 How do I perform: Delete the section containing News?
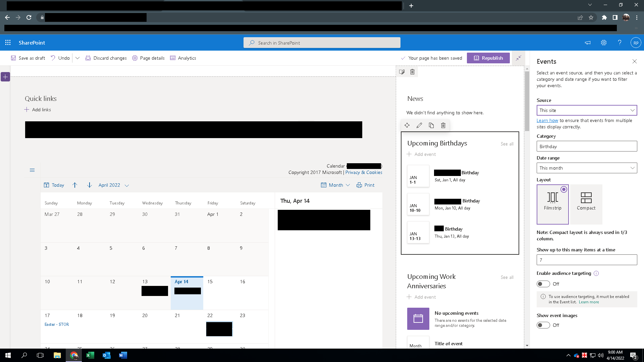tap(413, 72)
